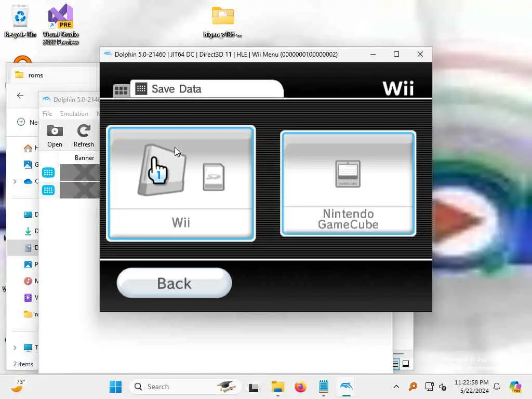
Task: Open the notifications bell
Action: click(497, 387)
